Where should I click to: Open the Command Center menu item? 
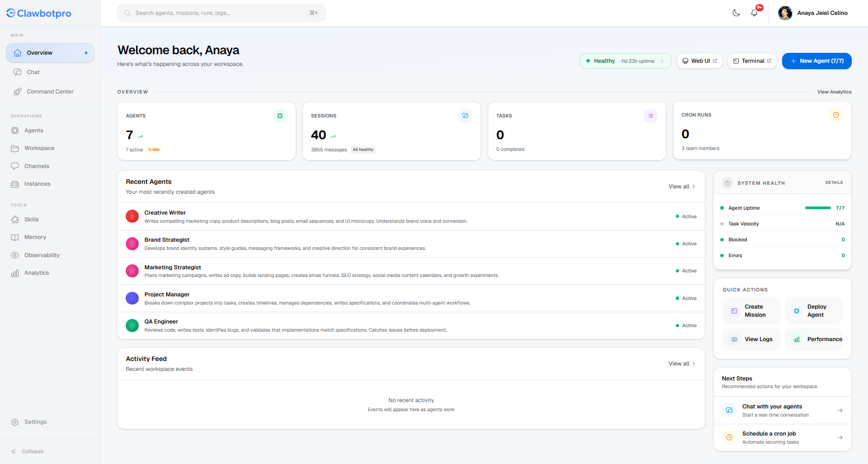(50, 92)
